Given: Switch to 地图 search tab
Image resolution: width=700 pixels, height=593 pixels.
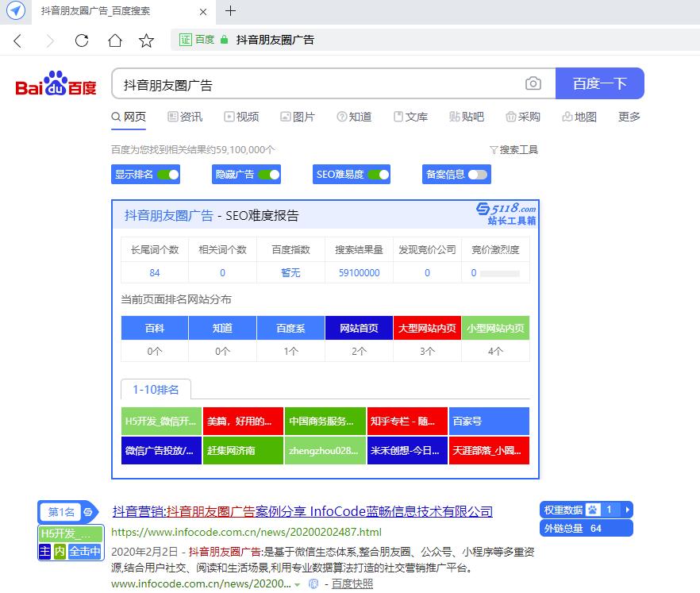Looking at the screenshot, I should click(579, 117).
